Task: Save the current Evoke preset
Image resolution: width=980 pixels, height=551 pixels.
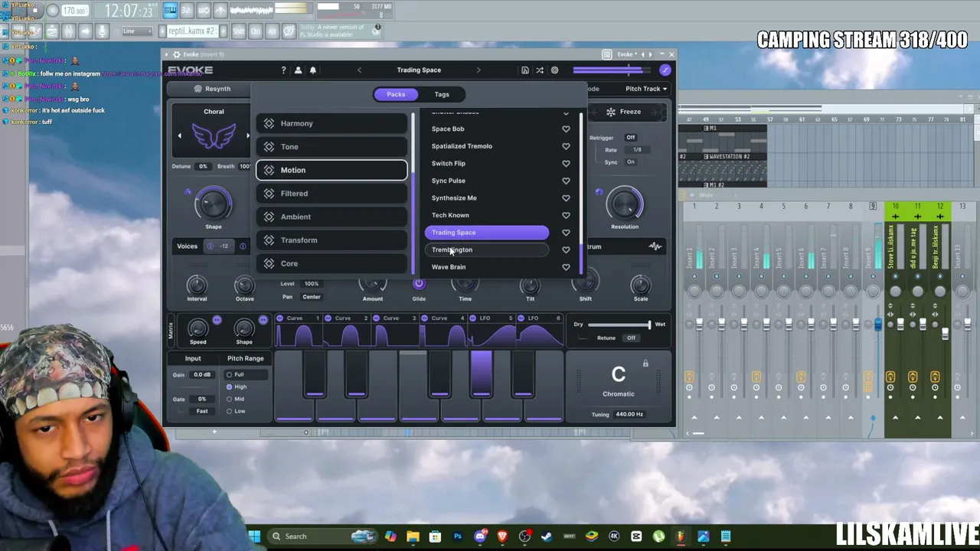Action: (x=525, y=70)
